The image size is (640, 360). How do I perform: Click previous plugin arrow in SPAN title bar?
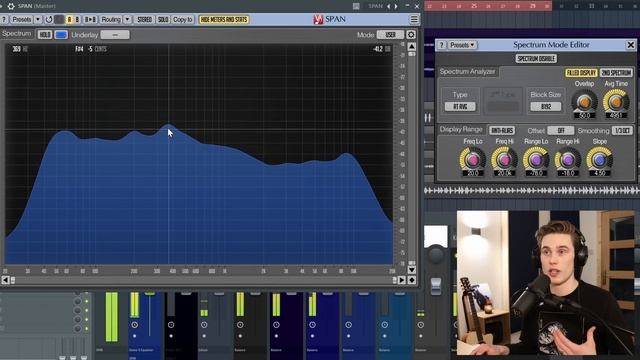389,6
